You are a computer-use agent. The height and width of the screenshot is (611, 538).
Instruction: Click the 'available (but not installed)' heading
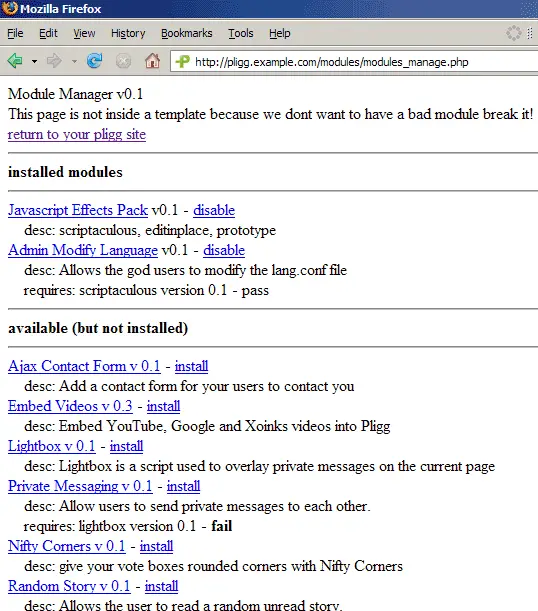point(98,328)
